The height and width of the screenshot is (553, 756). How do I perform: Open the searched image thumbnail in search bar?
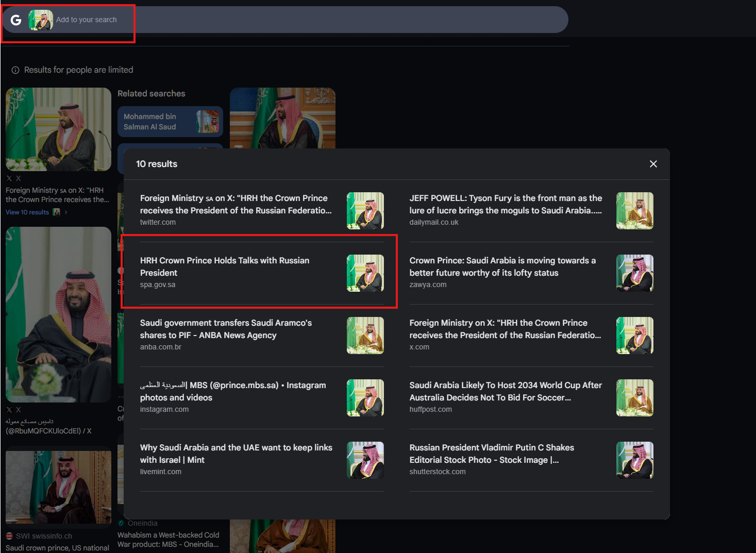pyautogui.click(x=41, y=20)
